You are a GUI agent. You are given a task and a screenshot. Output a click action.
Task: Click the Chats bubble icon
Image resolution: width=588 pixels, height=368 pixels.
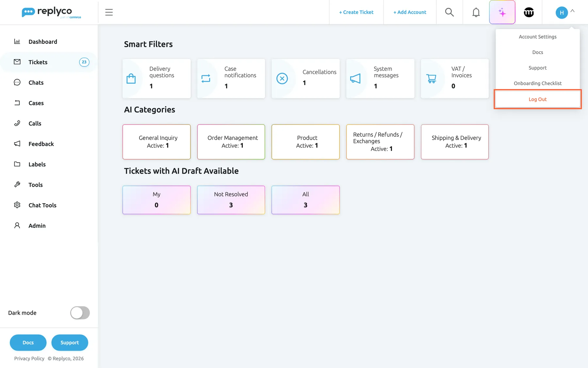(x=17, y=82)
